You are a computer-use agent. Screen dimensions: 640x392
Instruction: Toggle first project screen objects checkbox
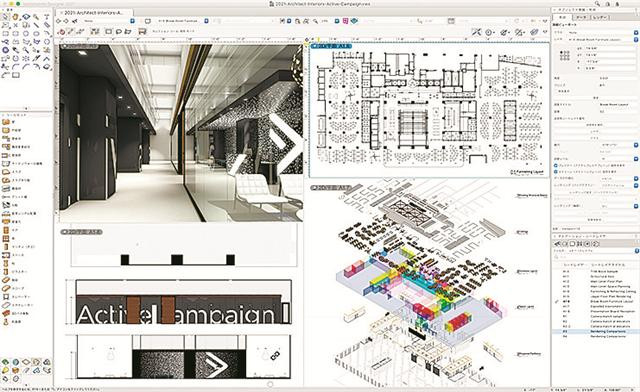pyautogui.click(x=556, y=166)
